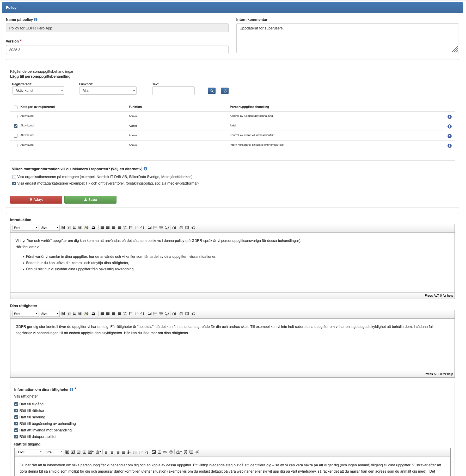This screenshot has height=476, width=466.
Task: Check the 'Kontroll av eventuell intressekonflikt' row checkbox
Action: pos(16,136)
